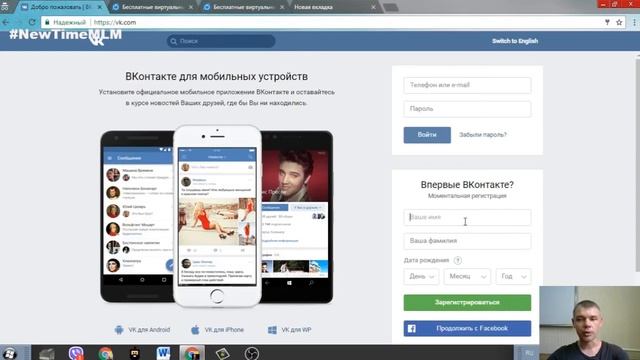Switch to second tab 'Бесплатные виртуальн...'
Image resolution: width=640 pixels, height=360 pixels.
153,7
